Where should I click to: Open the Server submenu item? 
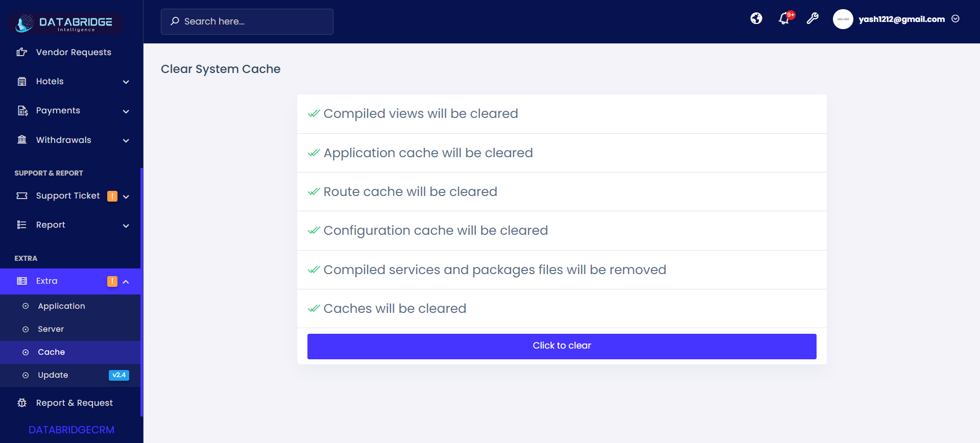(70, 329)
